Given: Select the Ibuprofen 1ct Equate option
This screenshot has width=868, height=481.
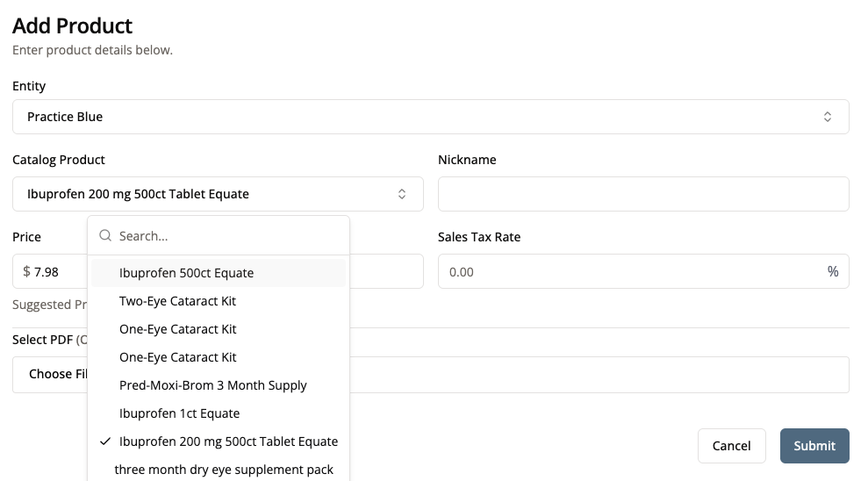Looking at the screenshot, I should (x=179, y=413).
